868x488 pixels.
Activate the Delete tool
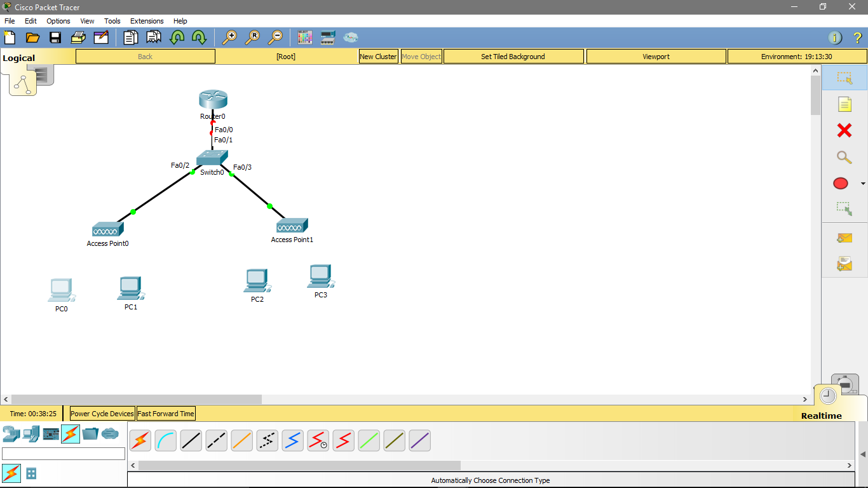click(845, 130)
